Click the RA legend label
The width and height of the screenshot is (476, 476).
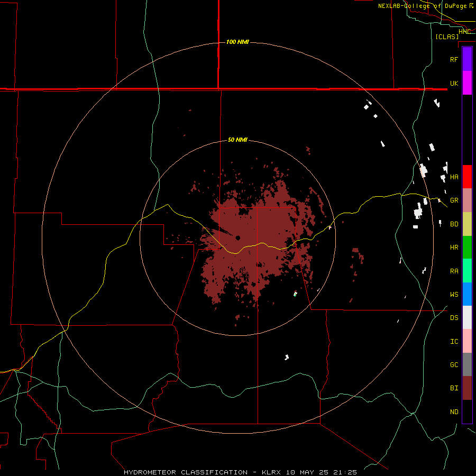click(454, 271)
